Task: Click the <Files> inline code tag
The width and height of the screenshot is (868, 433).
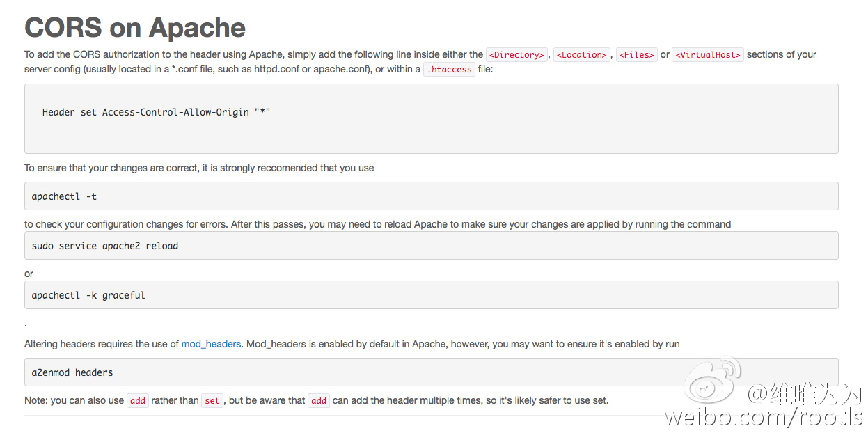Action: (636, 55)
